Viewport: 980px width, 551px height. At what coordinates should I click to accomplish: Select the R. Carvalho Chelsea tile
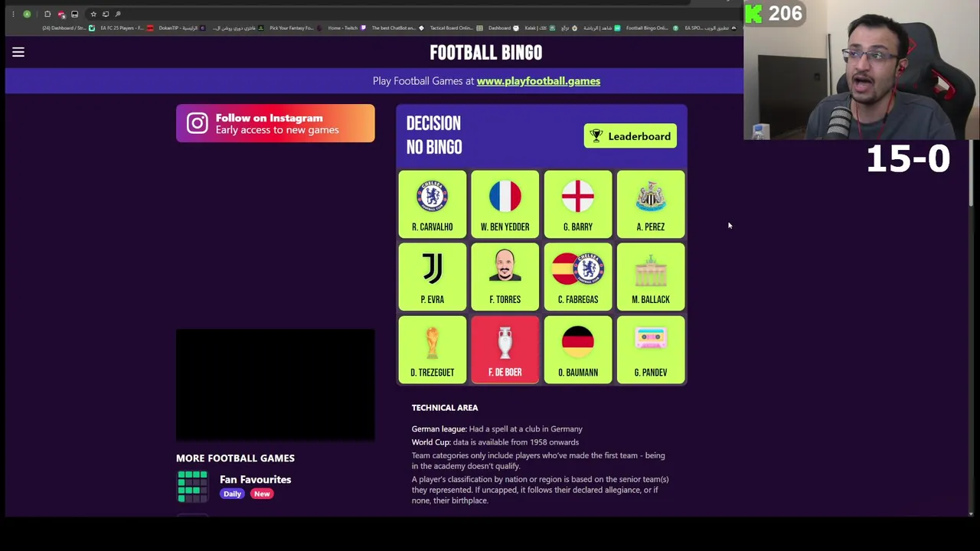[432, 204]
